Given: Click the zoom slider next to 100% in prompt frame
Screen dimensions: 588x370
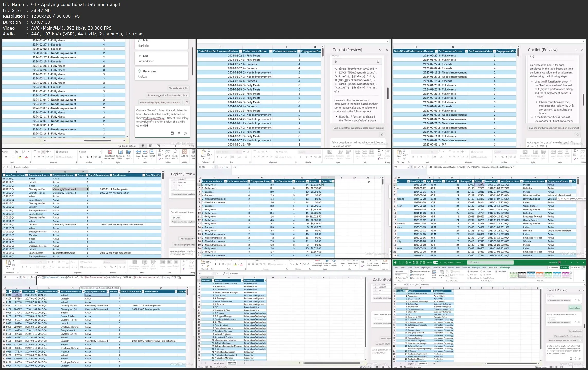Looking at the screenshot, I should pyautogui.click(x=175, y=146).
